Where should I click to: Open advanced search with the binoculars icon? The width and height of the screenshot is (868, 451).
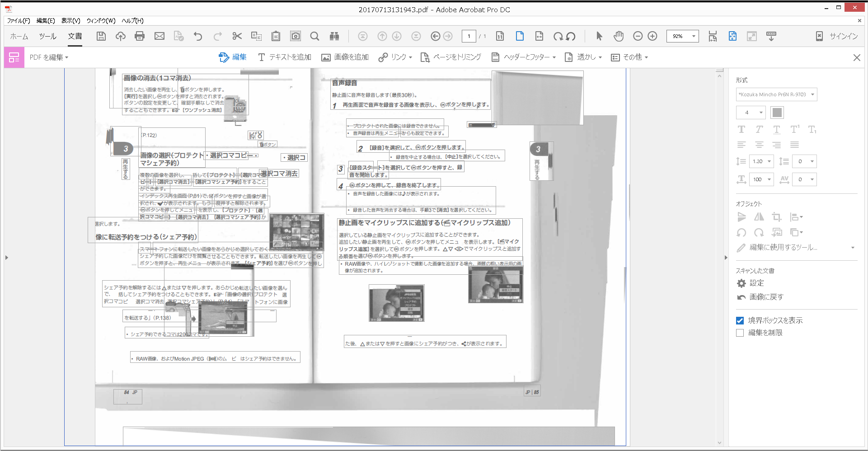334,36
